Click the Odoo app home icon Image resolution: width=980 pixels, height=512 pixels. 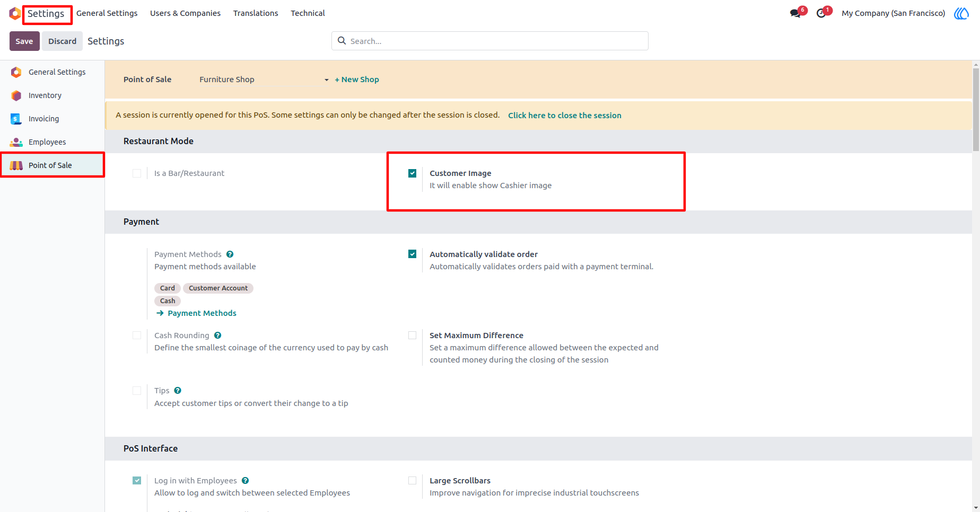click(15, 13)
